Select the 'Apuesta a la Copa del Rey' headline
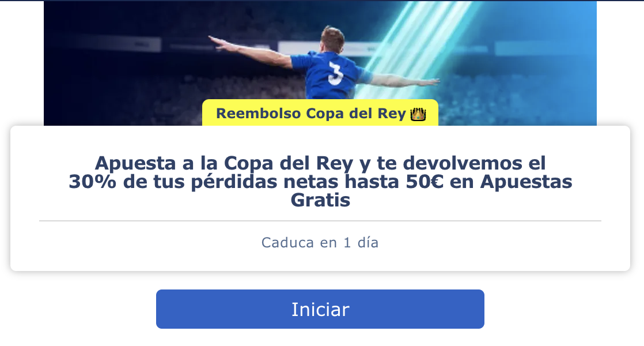644x346 pixels. 320,181
